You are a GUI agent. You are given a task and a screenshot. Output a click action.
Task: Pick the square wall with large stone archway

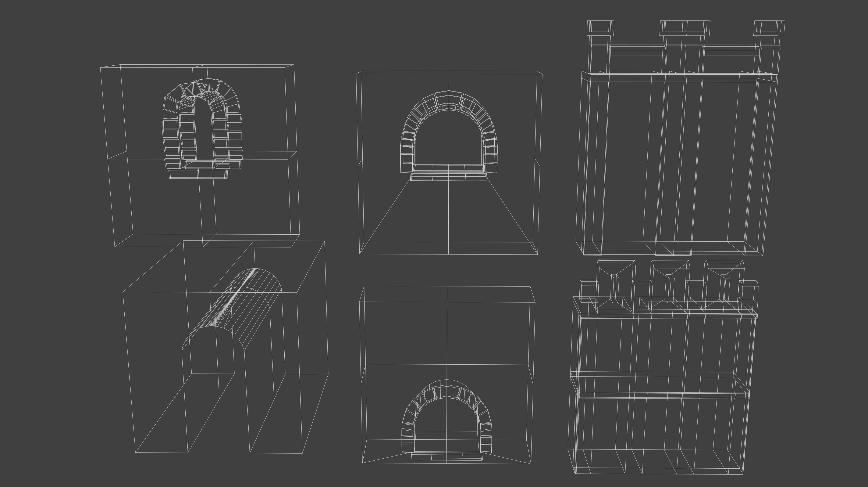pos(449,163)
